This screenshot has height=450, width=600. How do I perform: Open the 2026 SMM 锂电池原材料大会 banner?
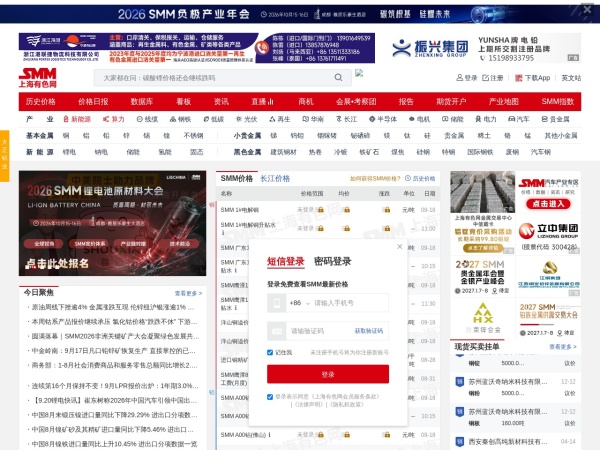tap(112, 223)
